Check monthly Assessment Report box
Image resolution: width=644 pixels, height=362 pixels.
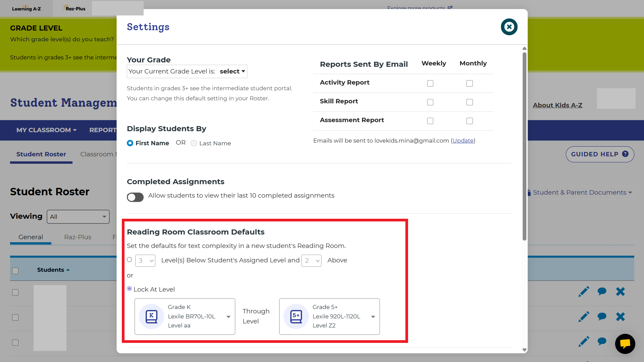469,121
